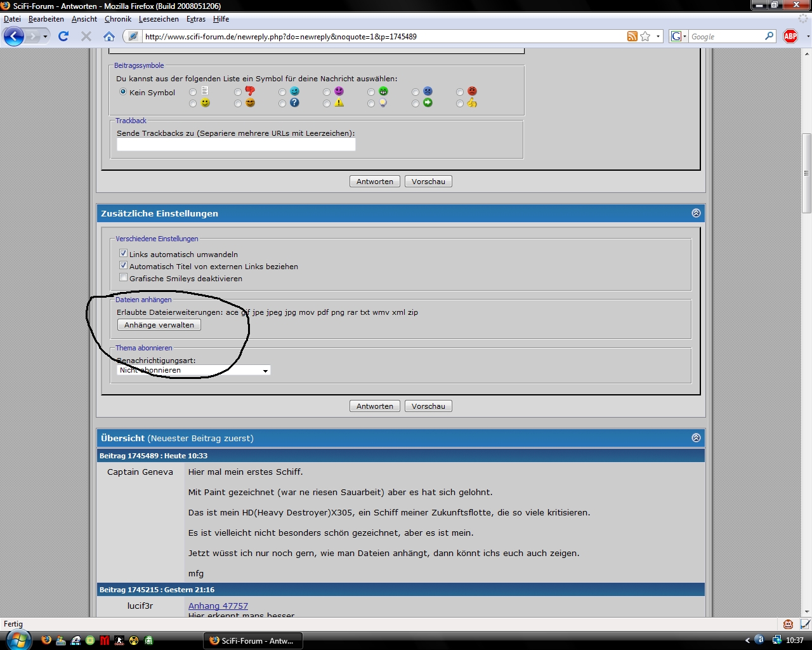The width and height of the screenshot is (812, 650).
Task: Click the vertical page scrollbar thumb
Action: (806, 173)
